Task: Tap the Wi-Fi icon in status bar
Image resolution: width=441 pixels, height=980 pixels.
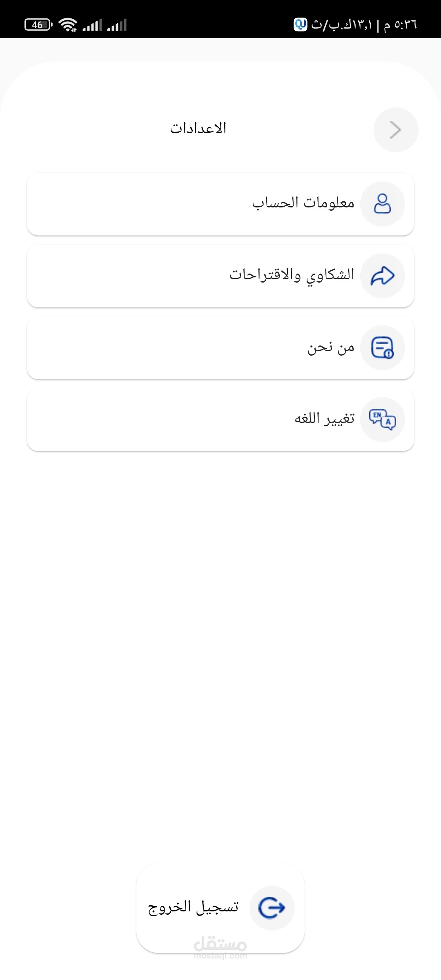Action: pyautogui.click(x=68, y=25)
